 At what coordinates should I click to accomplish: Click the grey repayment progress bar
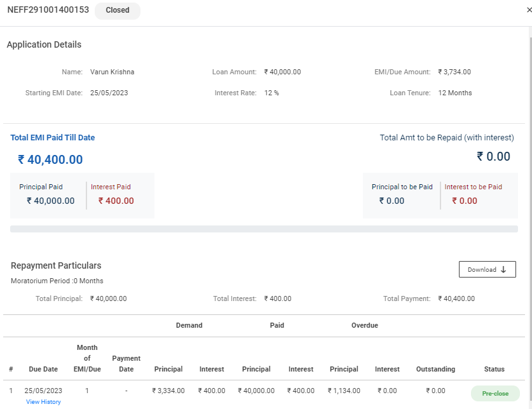(264, 229)
